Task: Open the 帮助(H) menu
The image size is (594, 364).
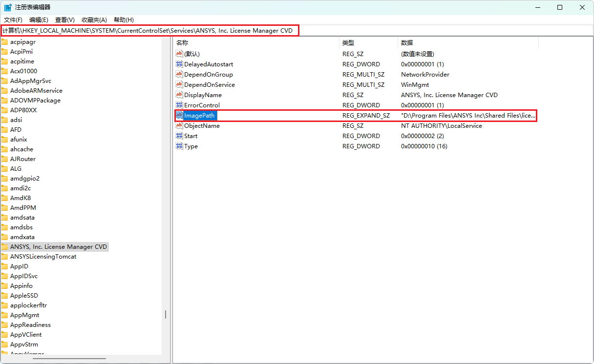Action: [124, 20]
